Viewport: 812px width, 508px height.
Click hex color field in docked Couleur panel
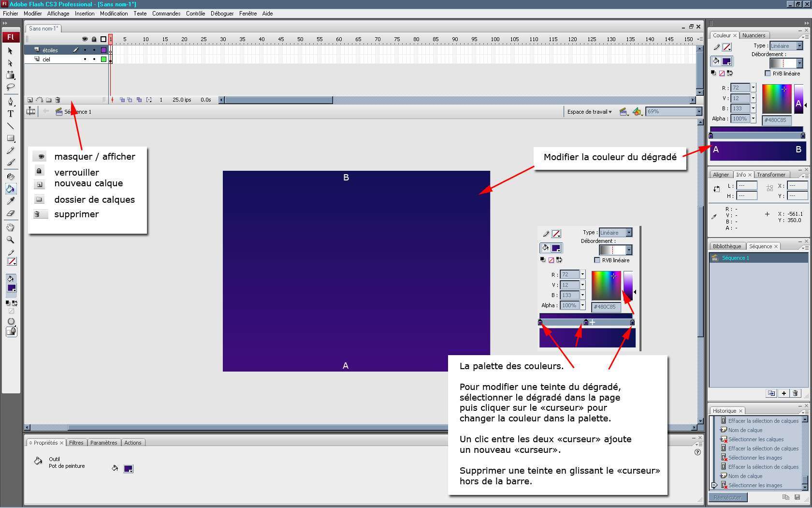[777, 120]
